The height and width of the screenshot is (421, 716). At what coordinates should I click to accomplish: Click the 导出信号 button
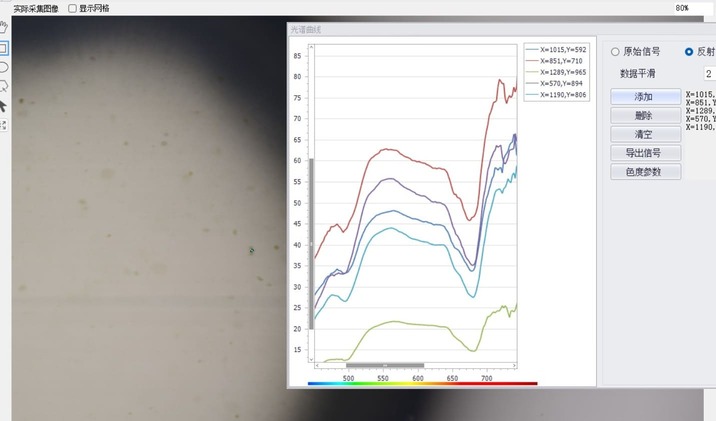(x=644, y=153)
